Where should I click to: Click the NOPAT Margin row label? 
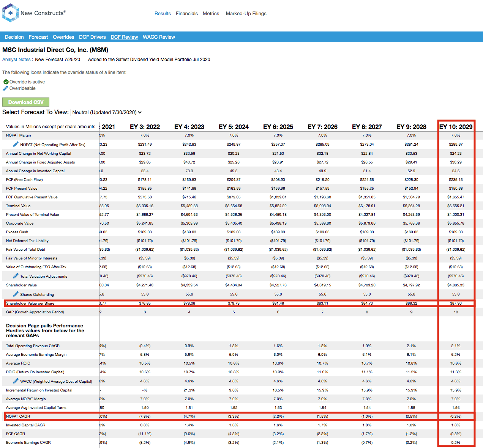(x=19, y=135)
